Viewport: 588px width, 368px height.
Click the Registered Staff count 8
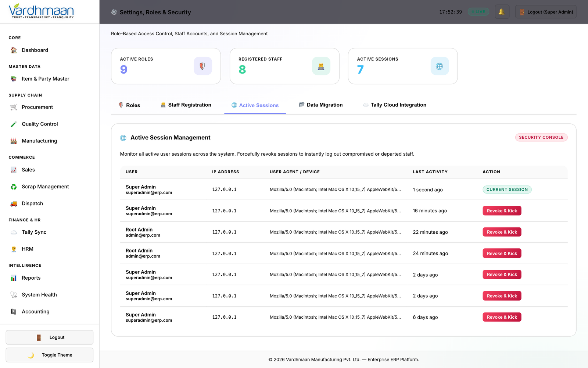point(242,70)
